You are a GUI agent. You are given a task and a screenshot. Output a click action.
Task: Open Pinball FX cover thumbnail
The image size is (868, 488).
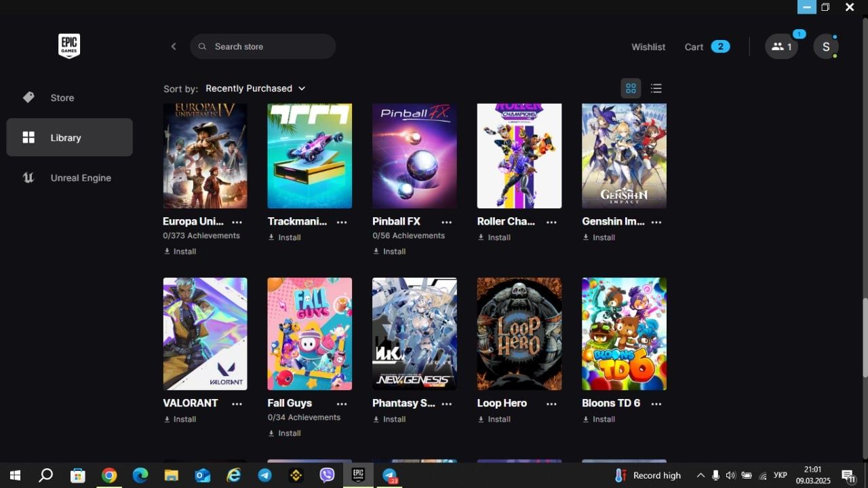coord(414,156)
